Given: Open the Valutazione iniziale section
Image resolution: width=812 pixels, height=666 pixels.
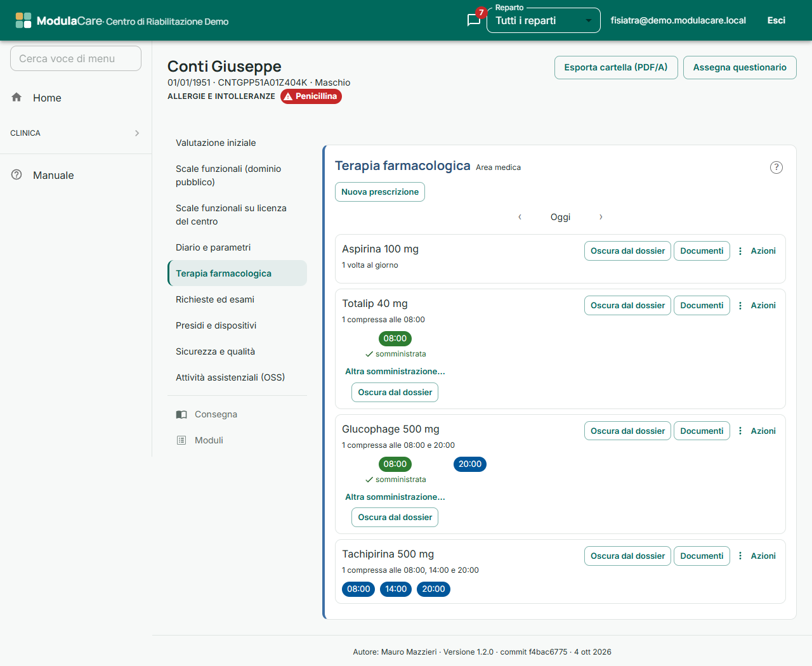Looking at the screenshot, I should click(237, 143).
